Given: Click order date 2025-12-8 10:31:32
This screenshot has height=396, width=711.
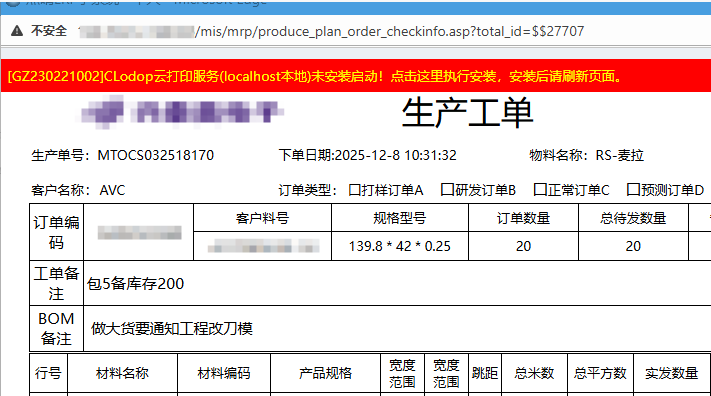Looking at the screenshot, I should click(x=395, y=155).
